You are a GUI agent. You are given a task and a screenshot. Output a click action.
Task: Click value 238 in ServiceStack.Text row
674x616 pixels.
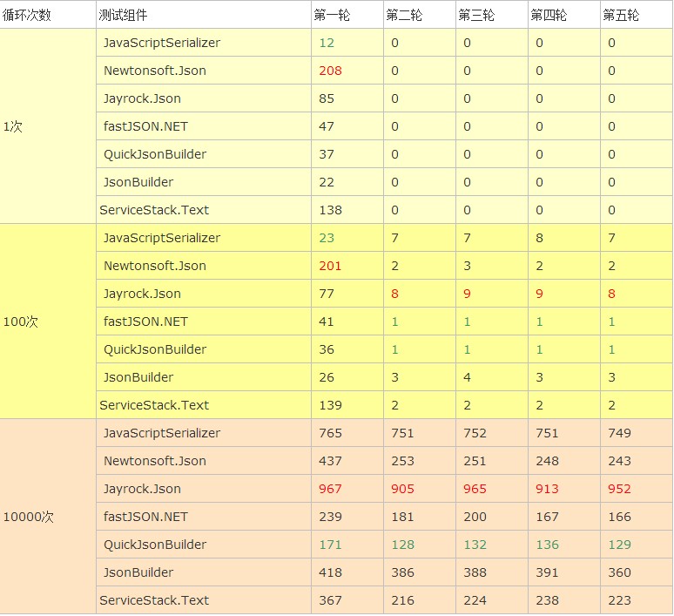[x=547, y=600]
